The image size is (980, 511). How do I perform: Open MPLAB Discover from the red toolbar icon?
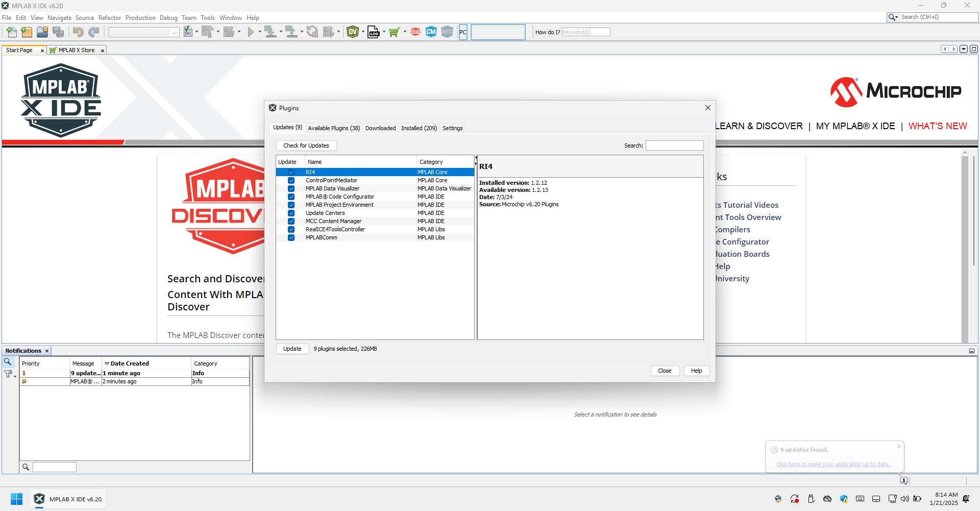pyautogui.click(x=415, y=32)
